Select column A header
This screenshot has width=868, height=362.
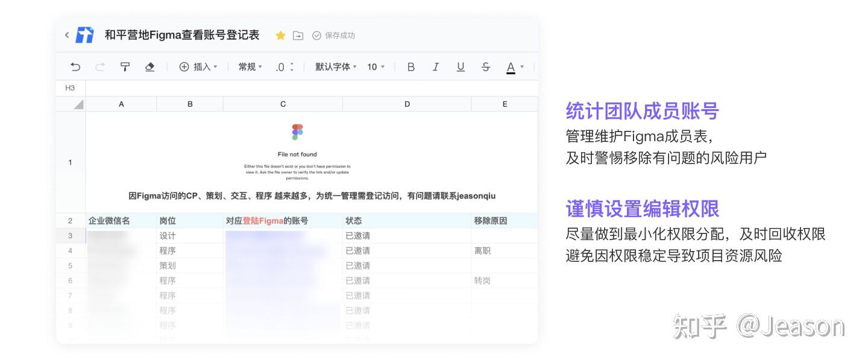pos(121,104)
